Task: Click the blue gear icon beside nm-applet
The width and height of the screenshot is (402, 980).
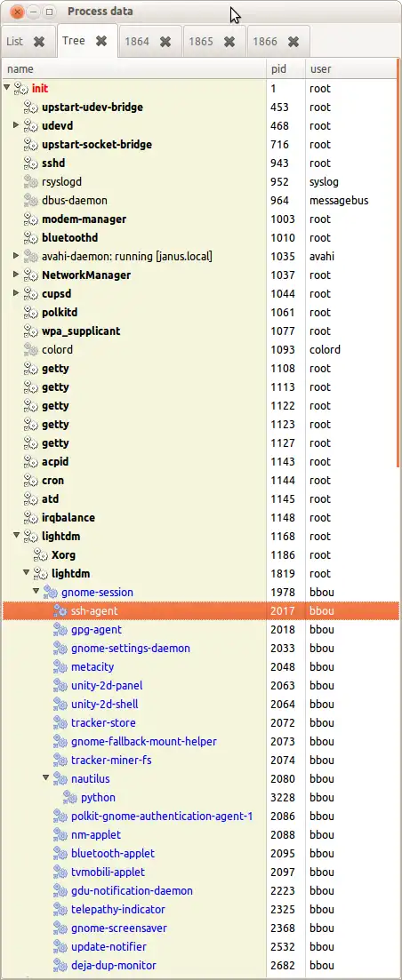Action: coord(60,835)
